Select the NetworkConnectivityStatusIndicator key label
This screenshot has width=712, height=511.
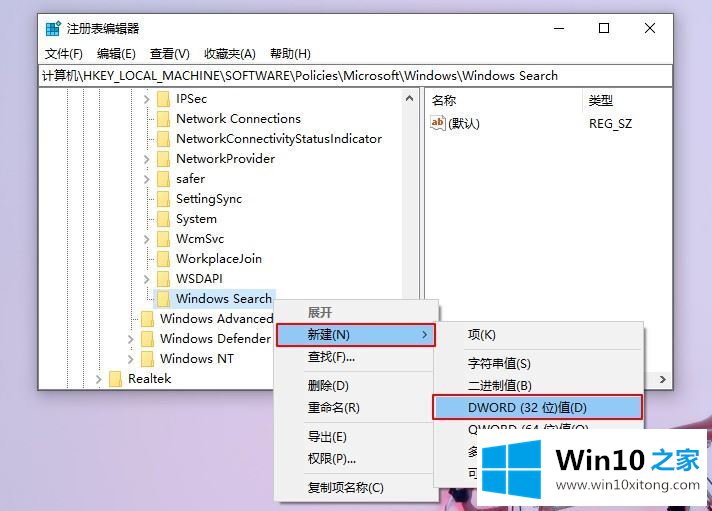(279, 139)
